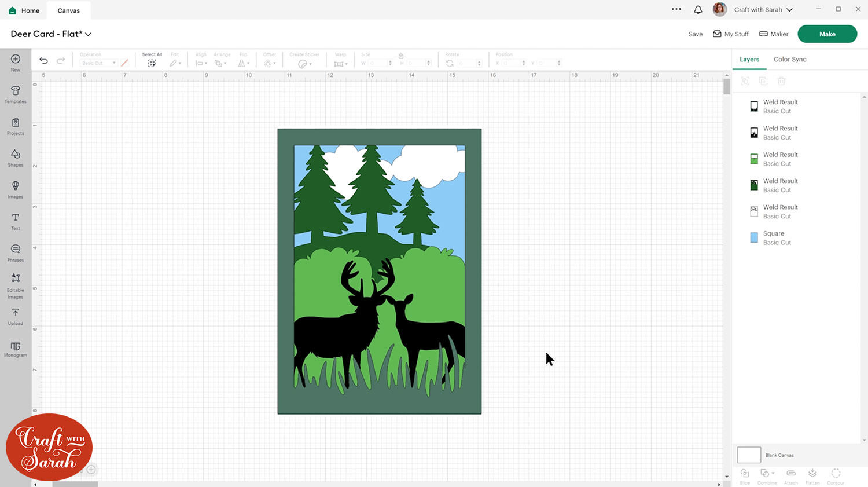Toggle the size lock icon
This screenshot has height=487, width=868.
coord(400,56)
